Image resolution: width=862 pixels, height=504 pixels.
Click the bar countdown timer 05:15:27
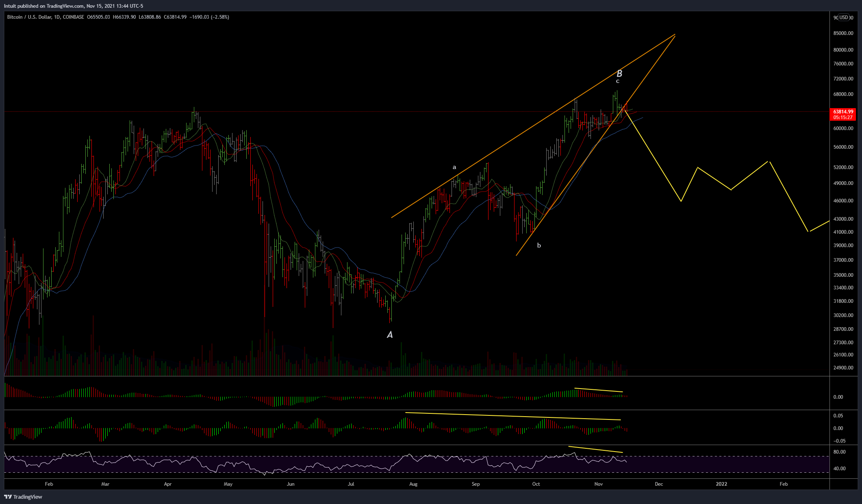tap(843, 117)
